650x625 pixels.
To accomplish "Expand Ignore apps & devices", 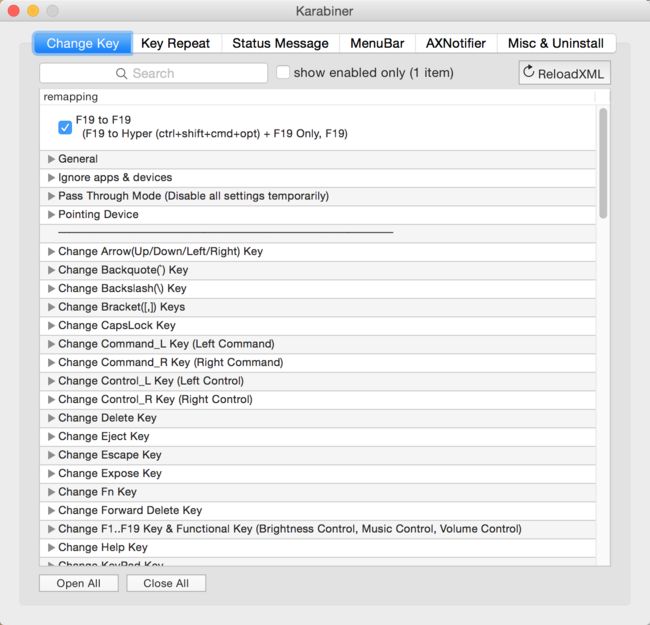I will click(51, 177).
